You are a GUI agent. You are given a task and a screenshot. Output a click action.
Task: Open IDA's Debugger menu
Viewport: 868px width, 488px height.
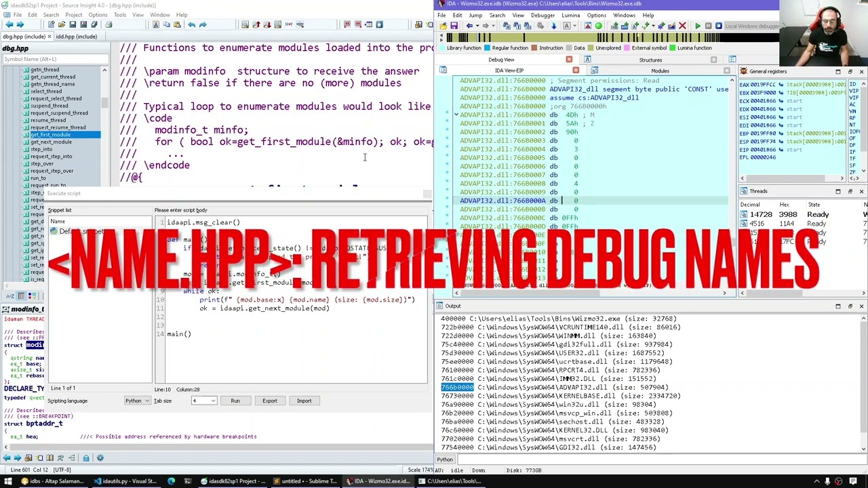coord(542,15)
